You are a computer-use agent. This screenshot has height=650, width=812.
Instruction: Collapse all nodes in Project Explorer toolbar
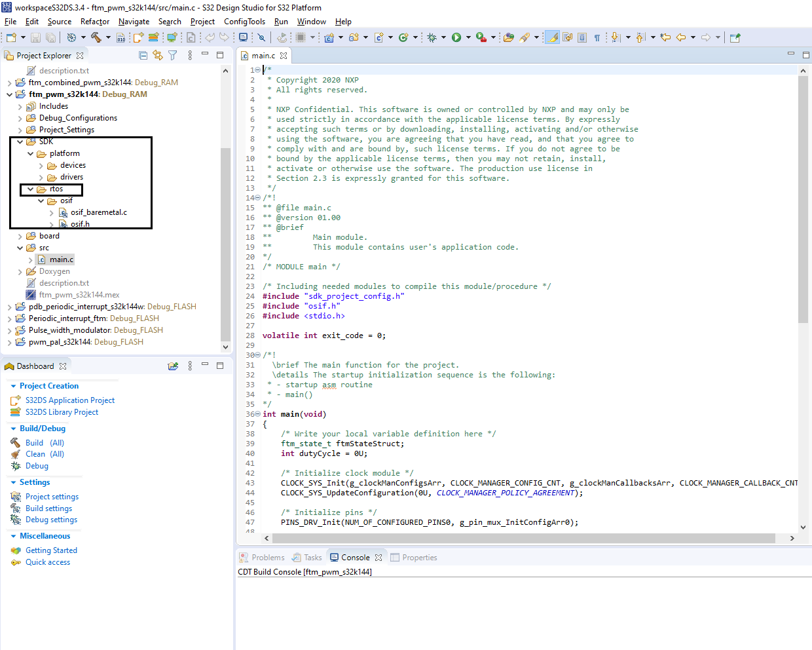tap(143, 55)
